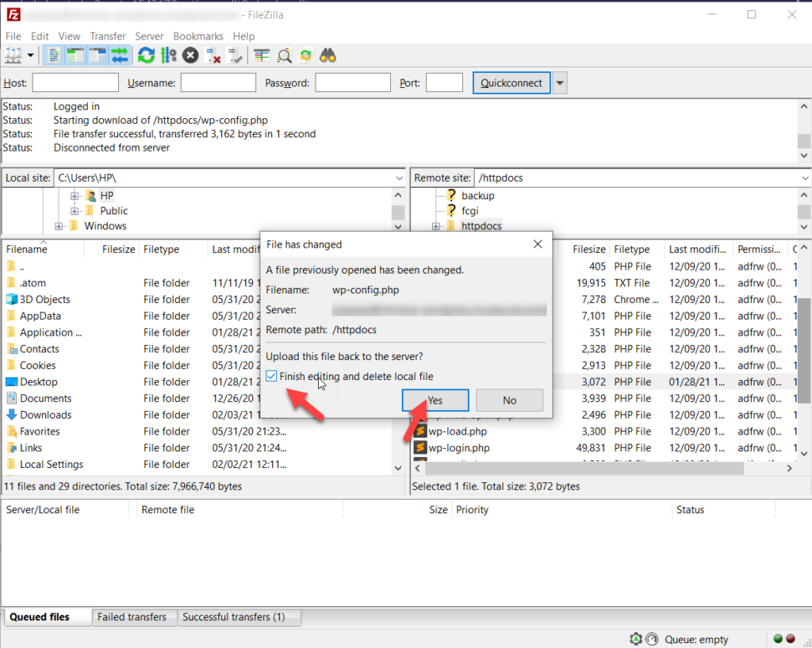Focus the Password input field
The height and width of the screenshot is (648, 812).
point(353,82)
